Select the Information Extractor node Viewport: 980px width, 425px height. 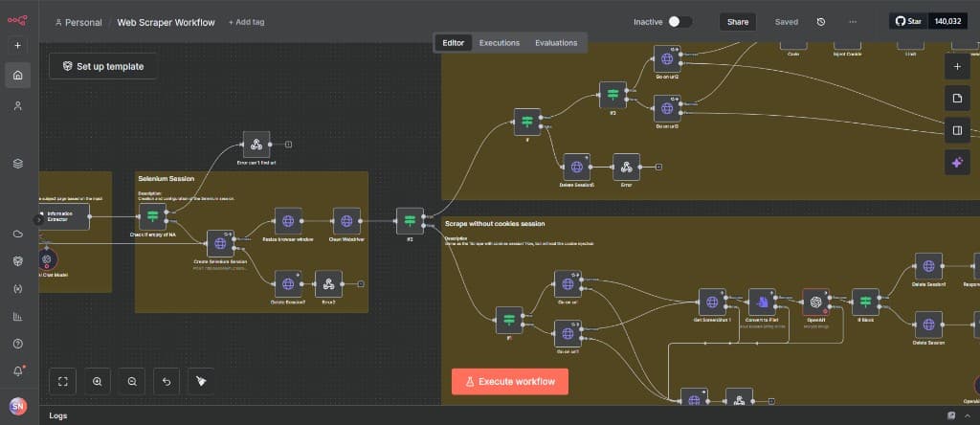click(64, 217)
